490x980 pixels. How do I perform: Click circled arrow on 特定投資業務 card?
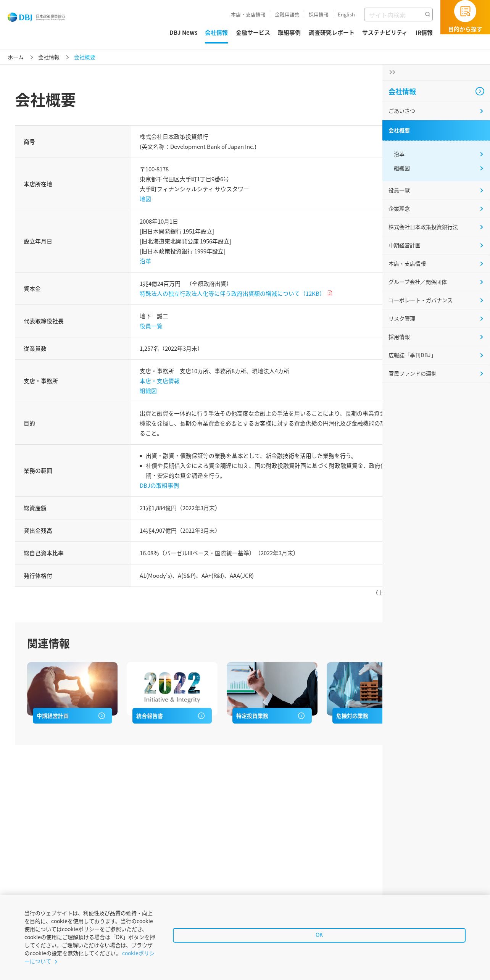pyautogui.click(x=301, y=716)
